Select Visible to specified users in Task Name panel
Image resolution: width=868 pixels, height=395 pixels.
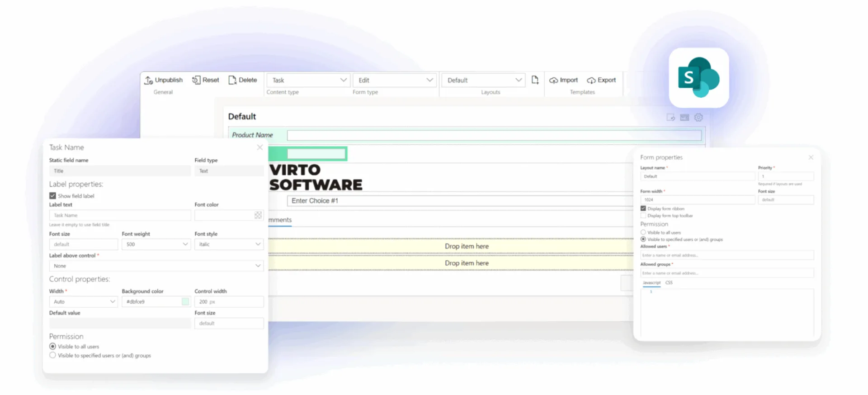click(52, 356)
